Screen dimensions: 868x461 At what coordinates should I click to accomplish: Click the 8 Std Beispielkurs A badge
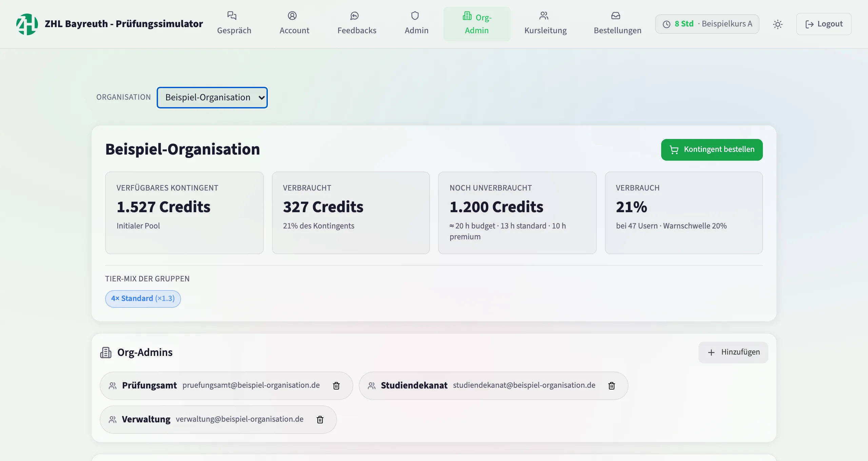point(707,24)
